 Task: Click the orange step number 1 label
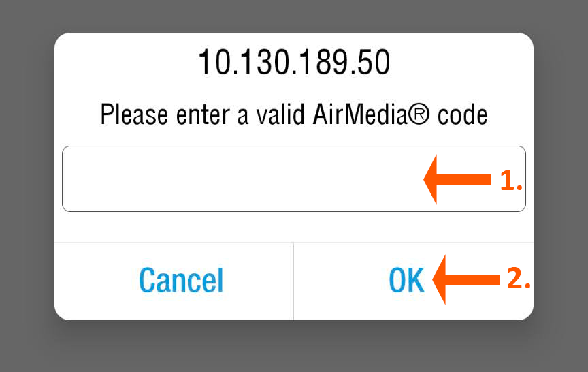pyautogui.click(x=510, y=181)
